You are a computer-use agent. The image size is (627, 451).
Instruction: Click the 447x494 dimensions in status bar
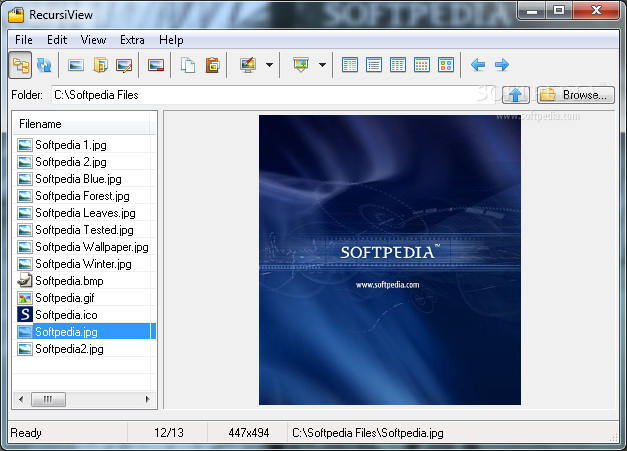pos(249,433)
